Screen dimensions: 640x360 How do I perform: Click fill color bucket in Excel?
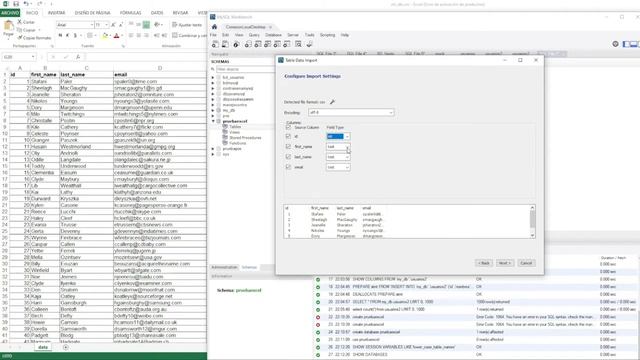tap(104, 36)
